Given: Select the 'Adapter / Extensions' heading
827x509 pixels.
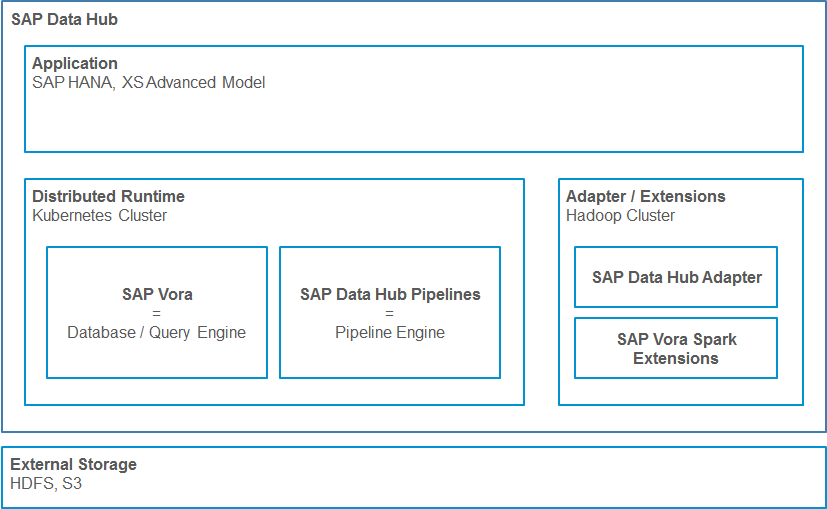Looking at the screenshot, I should pos(646,196).
